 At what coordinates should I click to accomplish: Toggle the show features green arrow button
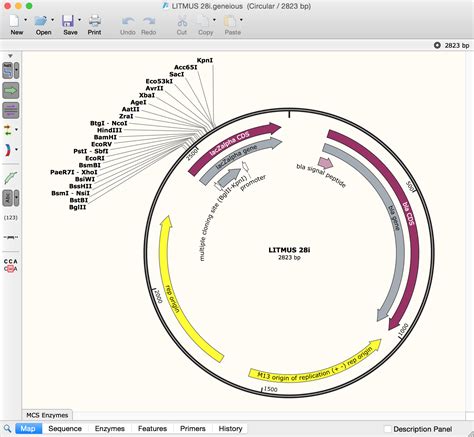[11, 91]
